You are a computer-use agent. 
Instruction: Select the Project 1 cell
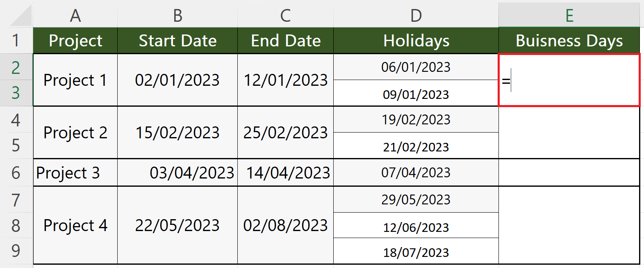[x=75, y=80]
